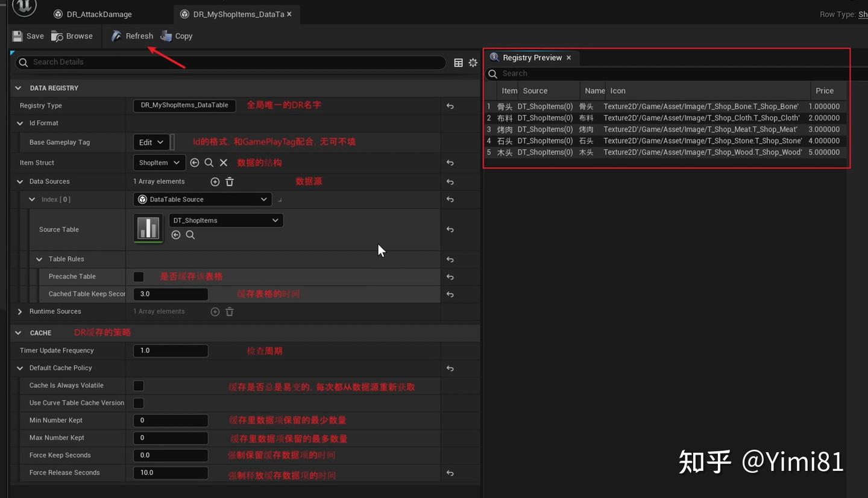This screenshot has height=498, width=868.
Task: Enable the Precache Table checkbox
Action: pyautogui.click(x=139, y=276)
